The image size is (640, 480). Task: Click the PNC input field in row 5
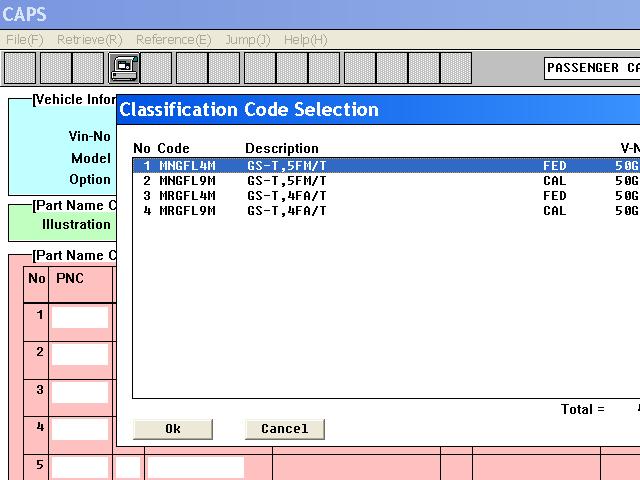(80, 467)
